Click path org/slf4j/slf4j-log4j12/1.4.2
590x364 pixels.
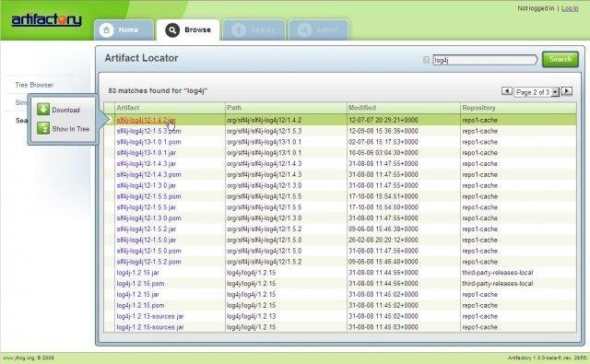(x=265, y=120)
